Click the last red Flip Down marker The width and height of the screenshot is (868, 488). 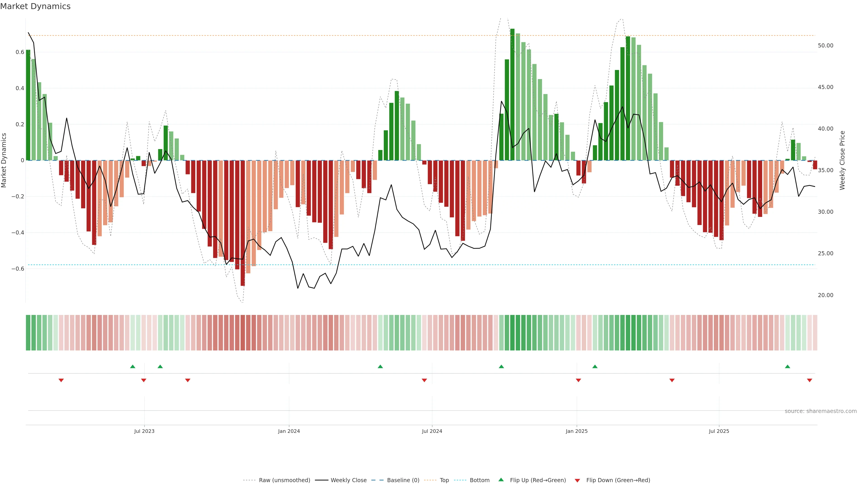pyautogui.click(x=809, y=380)
